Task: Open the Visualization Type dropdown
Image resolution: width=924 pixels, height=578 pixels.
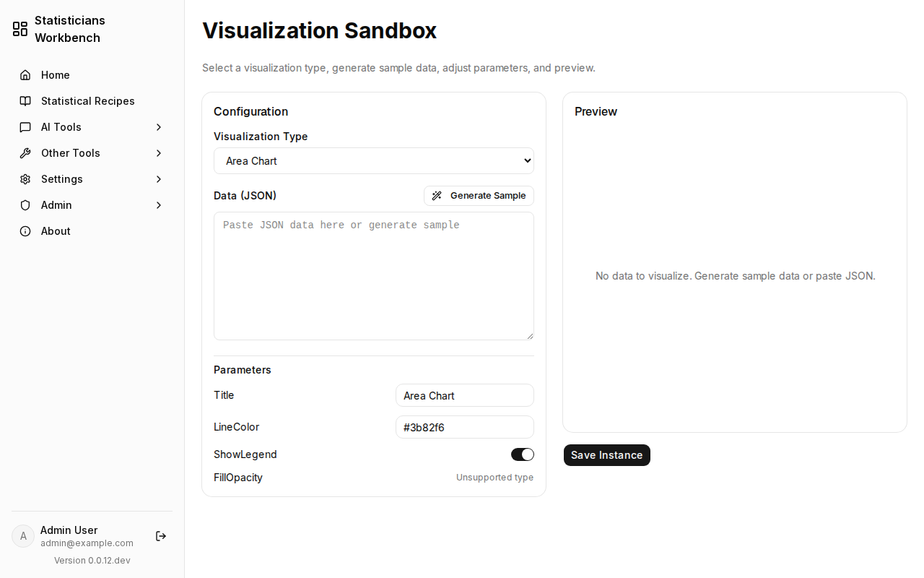Action: coord(374,161)
